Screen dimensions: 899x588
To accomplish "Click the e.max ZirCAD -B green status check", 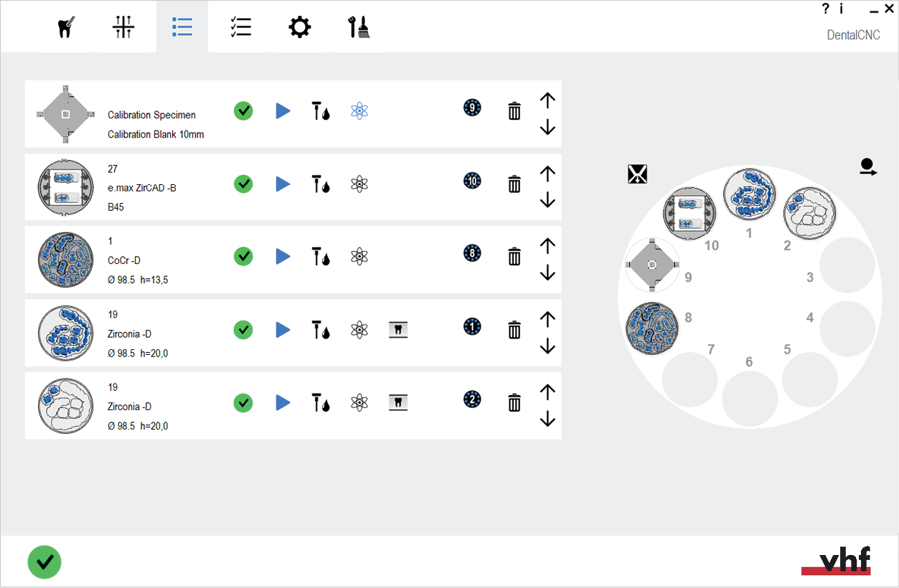I will (243, 184).
